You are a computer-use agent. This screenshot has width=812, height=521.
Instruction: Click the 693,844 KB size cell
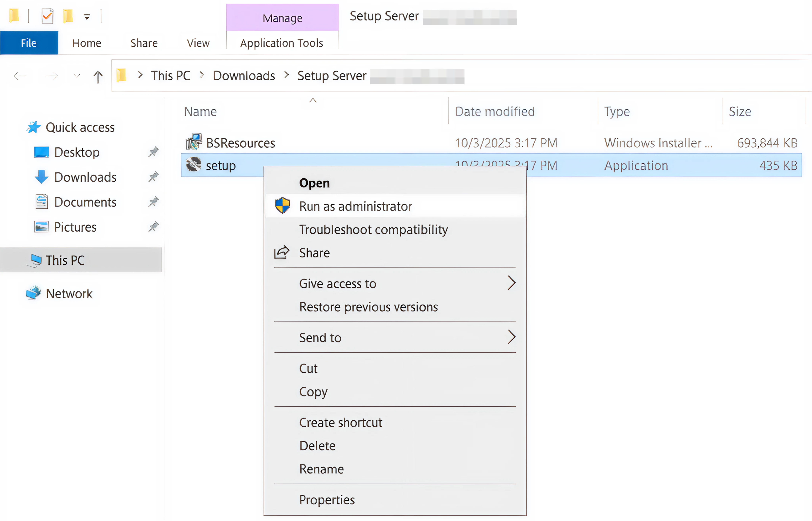(x=767, y=143)
